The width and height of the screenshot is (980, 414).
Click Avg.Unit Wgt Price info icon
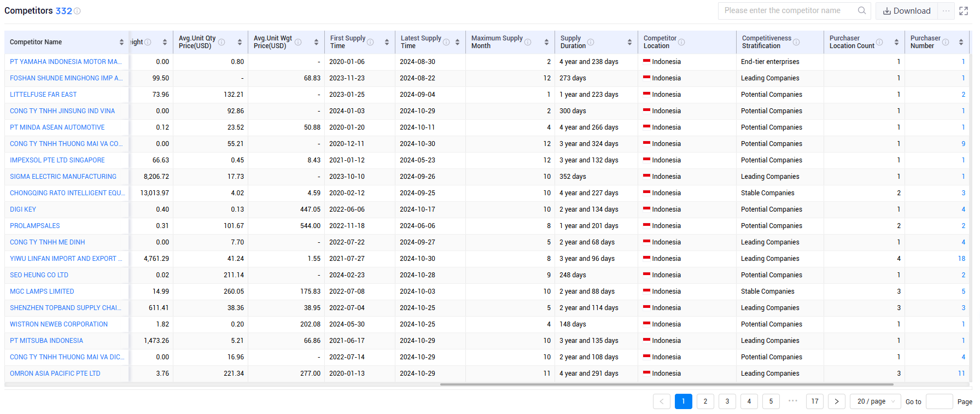point(298,42)
